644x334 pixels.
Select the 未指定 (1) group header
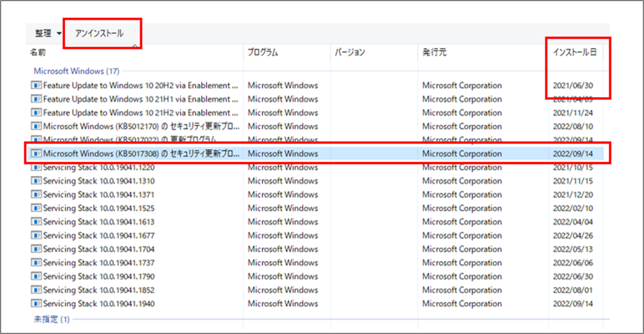coord(52,319)
